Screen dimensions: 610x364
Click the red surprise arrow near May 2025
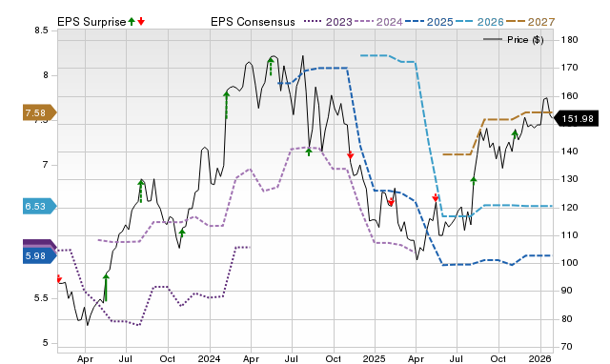[436, 197]
